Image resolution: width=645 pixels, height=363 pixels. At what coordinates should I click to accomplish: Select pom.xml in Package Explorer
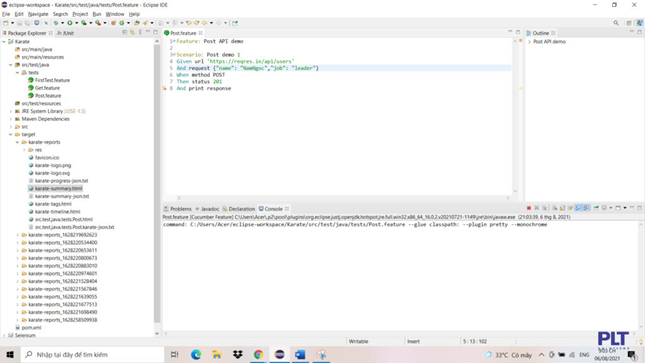(28, 328)
